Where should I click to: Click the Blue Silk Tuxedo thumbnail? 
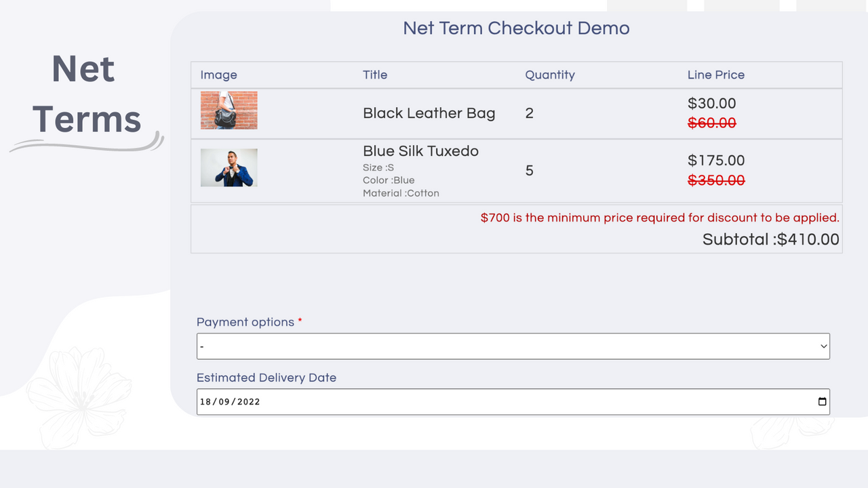pos(229,167)
